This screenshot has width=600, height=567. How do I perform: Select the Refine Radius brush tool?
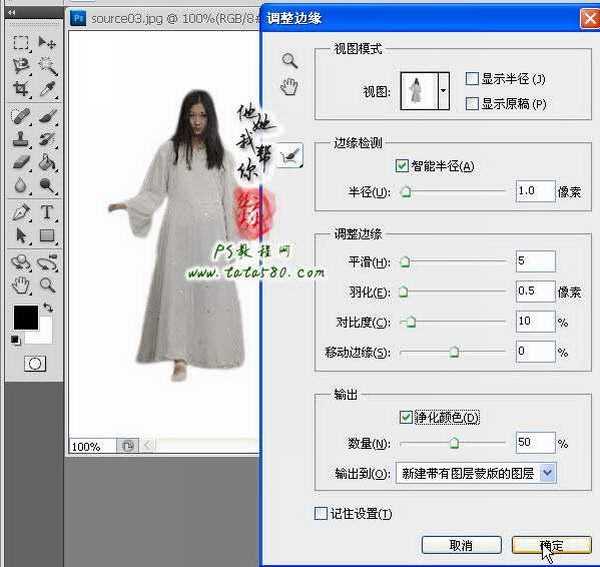[289, 153]
